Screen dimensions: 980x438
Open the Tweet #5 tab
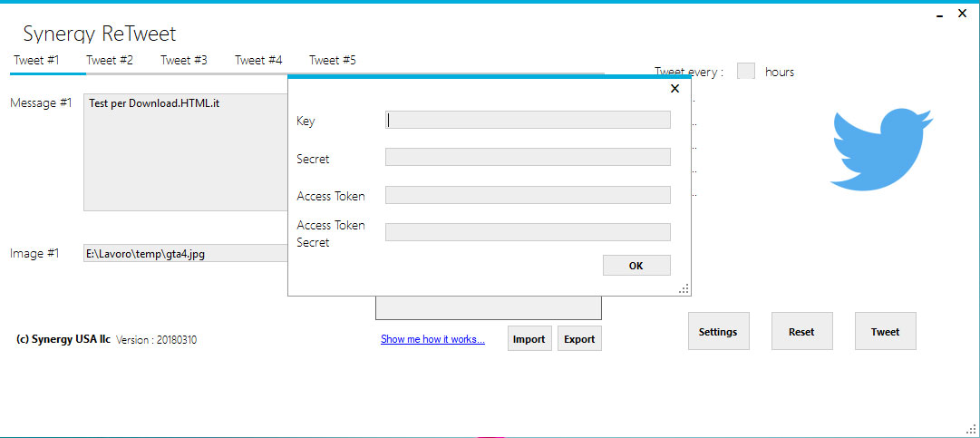point(333,61)
